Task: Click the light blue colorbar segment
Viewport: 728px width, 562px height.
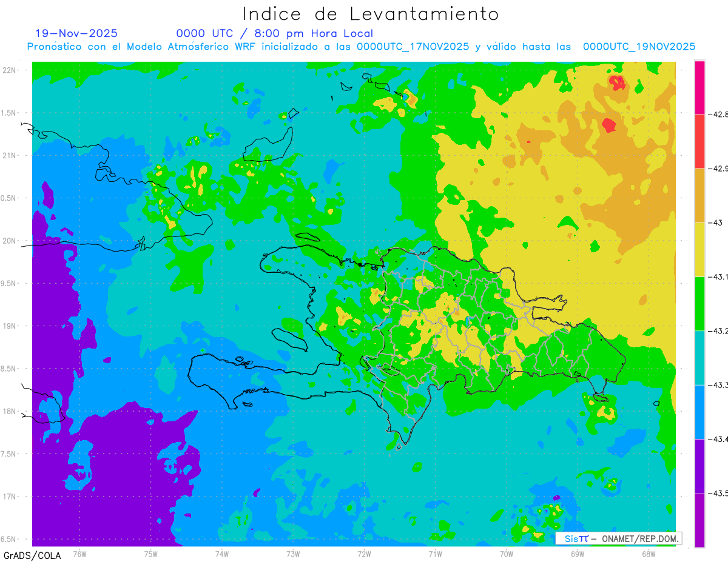Action: click(699, 412)
